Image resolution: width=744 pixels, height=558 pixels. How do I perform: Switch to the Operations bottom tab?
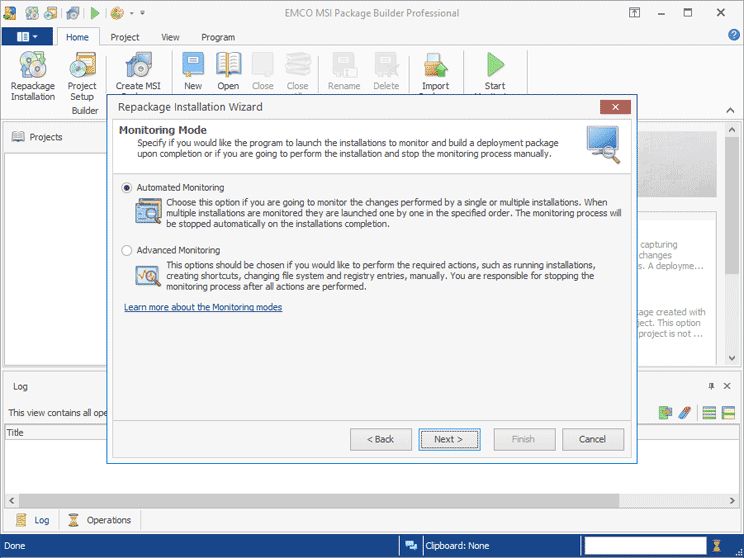[x=100, y=520]
